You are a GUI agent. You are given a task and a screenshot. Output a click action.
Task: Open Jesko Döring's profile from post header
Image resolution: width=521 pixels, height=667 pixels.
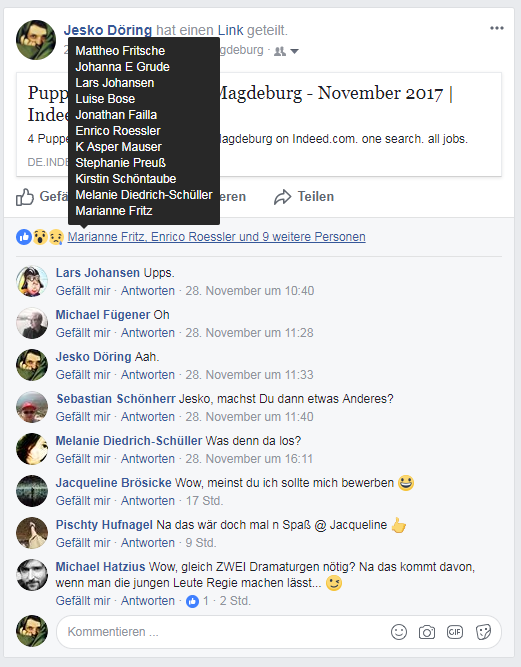108,30
